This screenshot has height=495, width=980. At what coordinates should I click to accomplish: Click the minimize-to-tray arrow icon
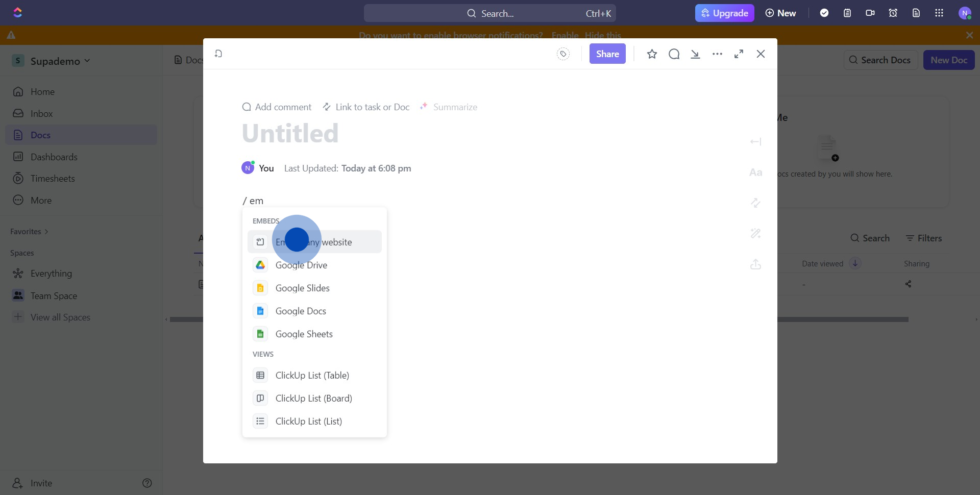(695, 54)
